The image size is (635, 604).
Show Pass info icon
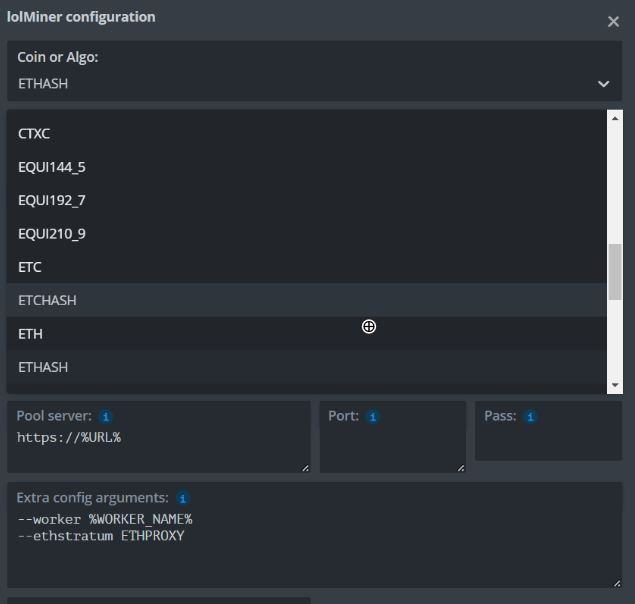point(530,416)
